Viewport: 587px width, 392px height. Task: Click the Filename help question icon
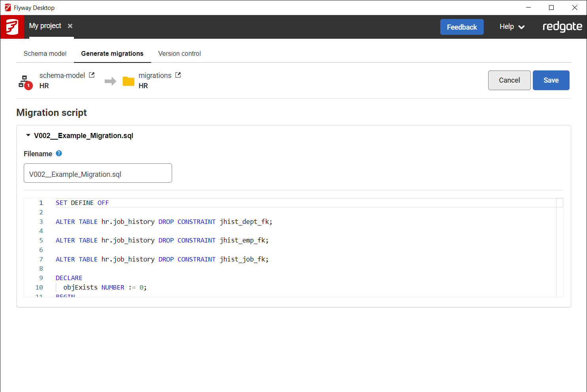coord(59,153)
